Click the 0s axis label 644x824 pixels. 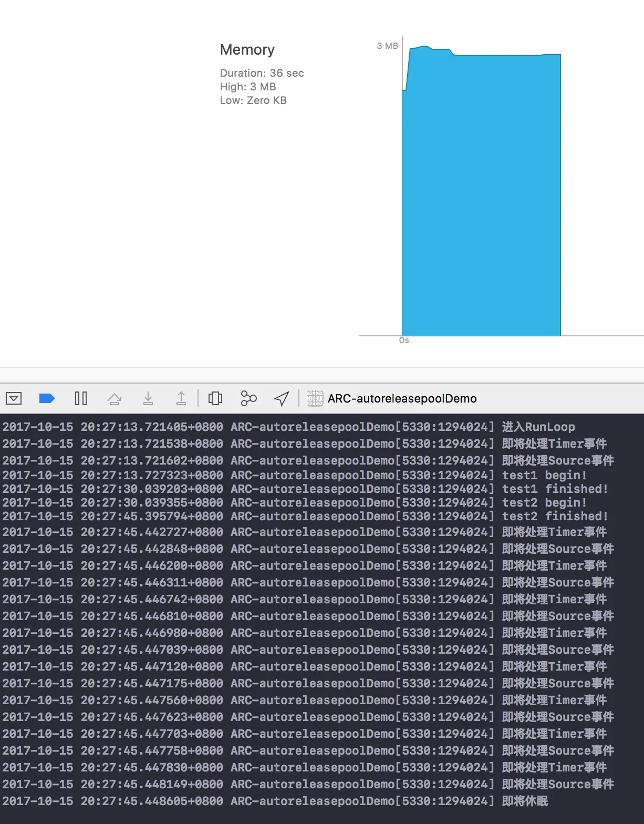[404, 341]
